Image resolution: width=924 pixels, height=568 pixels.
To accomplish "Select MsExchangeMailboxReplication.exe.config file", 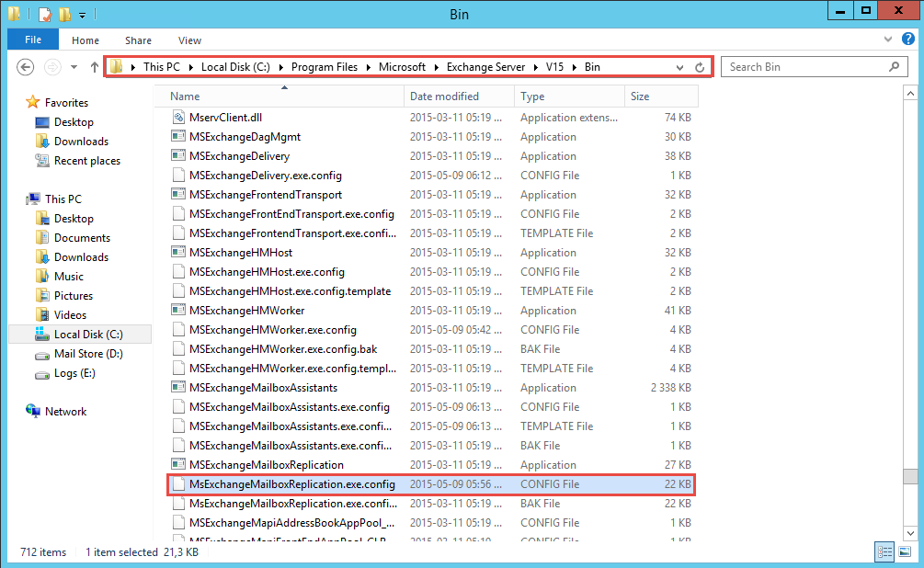I will [x=431, y=484].
